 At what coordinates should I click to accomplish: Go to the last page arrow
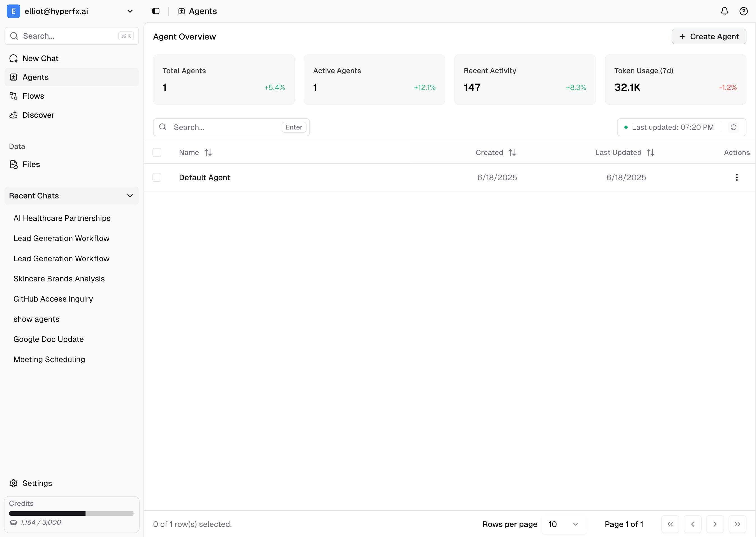tap(737, 524)
